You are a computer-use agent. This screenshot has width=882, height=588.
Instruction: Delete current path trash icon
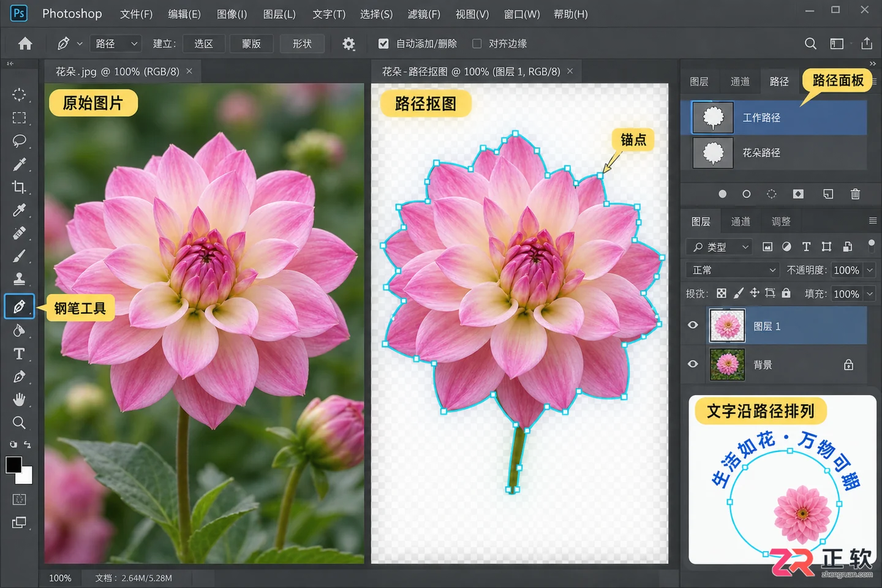(856, 194)
